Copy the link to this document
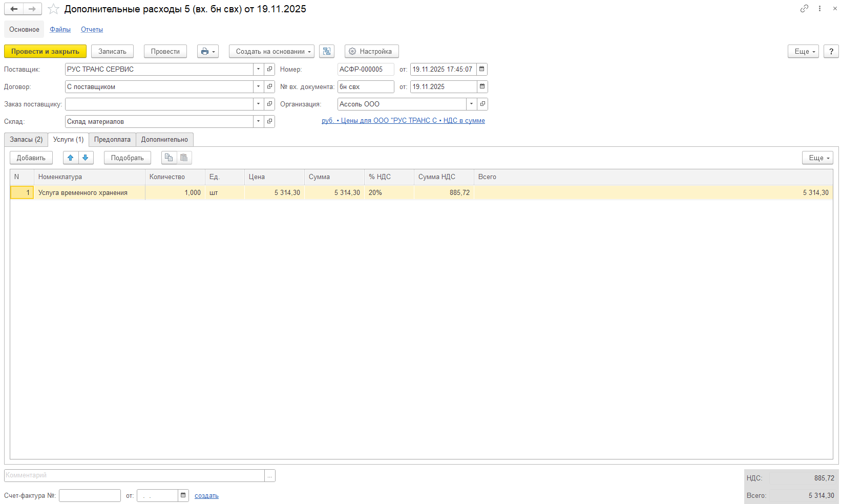841x504 pixels. click(x=804, y=9)
